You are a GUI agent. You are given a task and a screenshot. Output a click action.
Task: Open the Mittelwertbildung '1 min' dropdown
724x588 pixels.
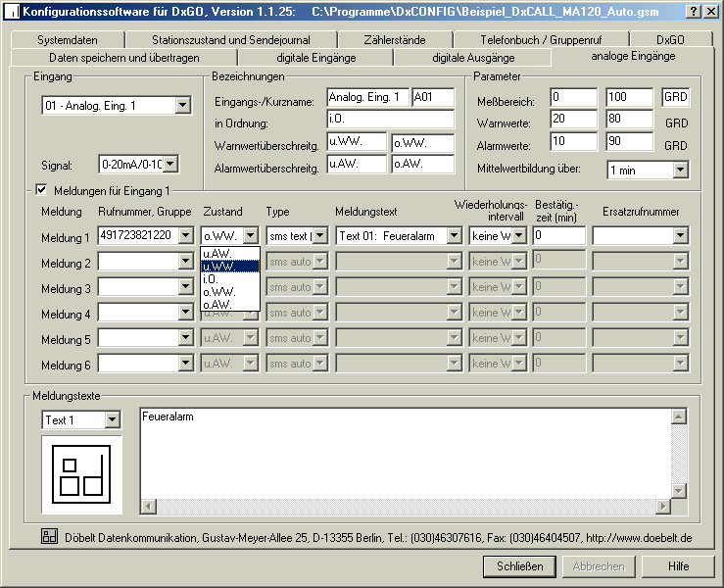pyautogui.click(x=681, y=170)
